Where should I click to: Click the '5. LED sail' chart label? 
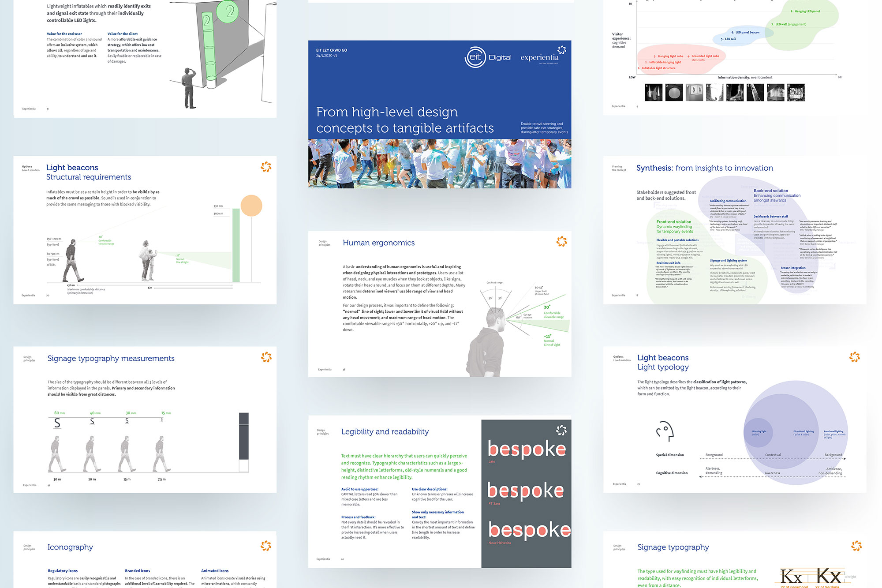(x=728, y=39)
